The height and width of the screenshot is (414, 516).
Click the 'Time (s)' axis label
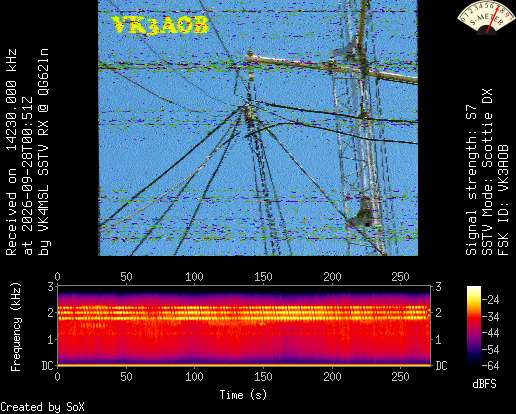pyautogui.click(x=243, y=395)
